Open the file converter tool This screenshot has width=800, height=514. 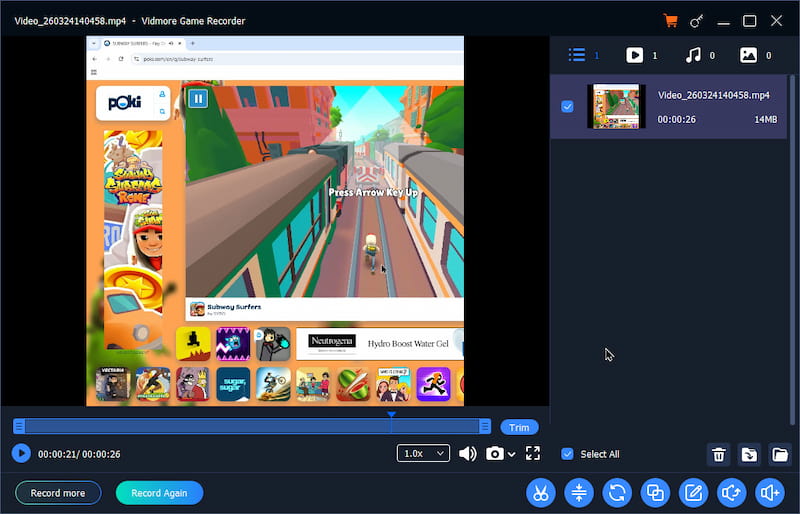click(x=617, y=492)
